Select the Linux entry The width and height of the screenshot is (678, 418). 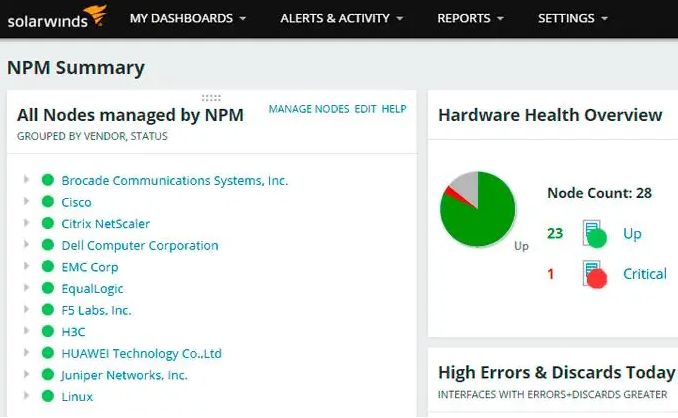[77, 397]
